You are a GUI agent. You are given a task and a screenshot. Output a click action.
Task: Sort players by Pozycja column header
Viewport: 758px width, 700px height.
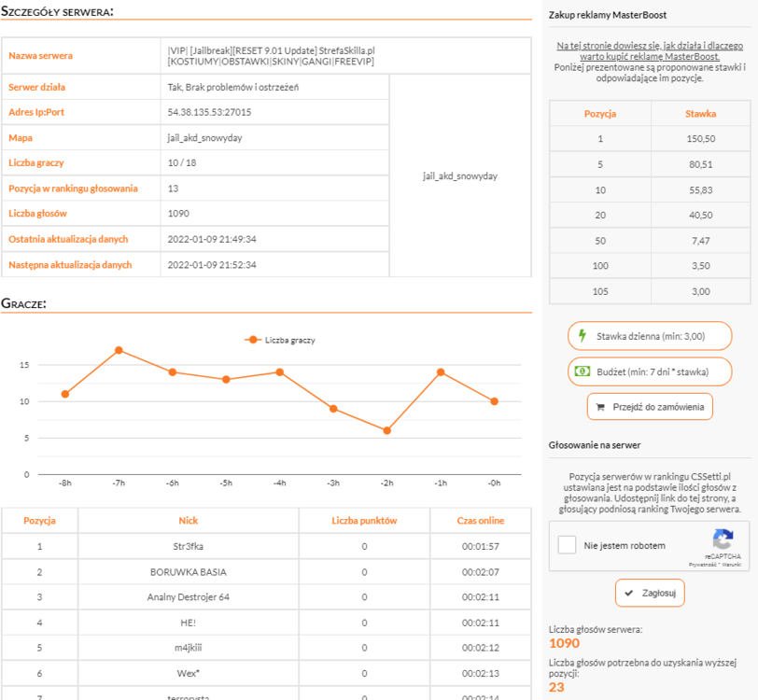pyautogui.click(x=39, y=521)
